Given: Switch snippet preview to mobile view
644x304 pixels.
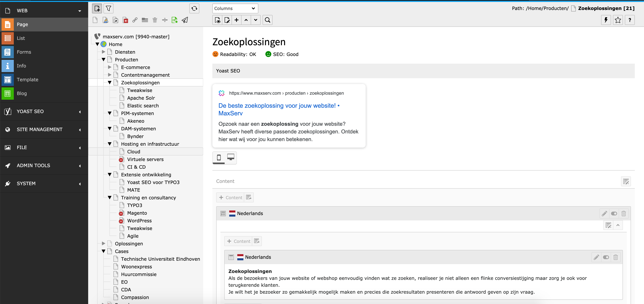Looking at the screenshot, I should point(219,158).
